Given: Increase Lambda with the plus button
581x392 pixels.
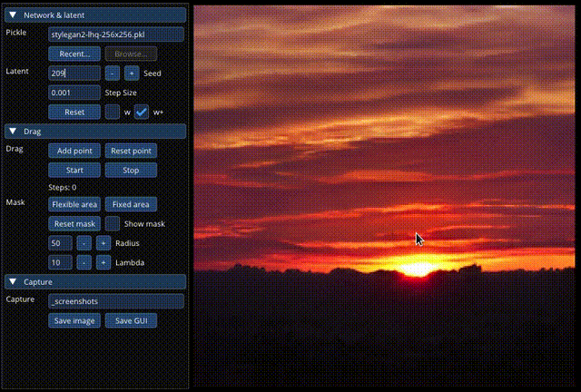Looking at the screenshot, I should (x=103, y=262).
